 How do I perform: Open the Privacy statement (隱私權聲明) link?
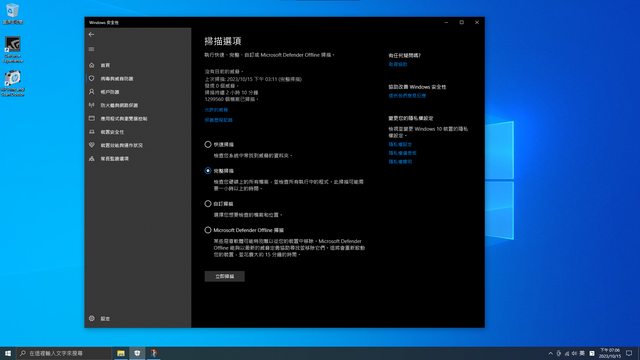[400, 162]
